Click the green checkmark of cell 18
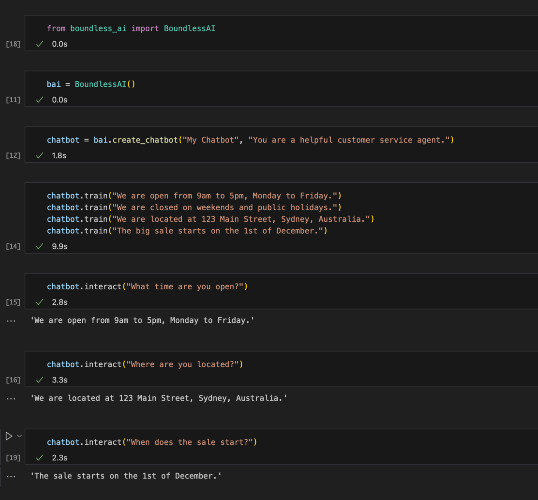The width and height of the screenshot is (538, 500). (39, 44)
